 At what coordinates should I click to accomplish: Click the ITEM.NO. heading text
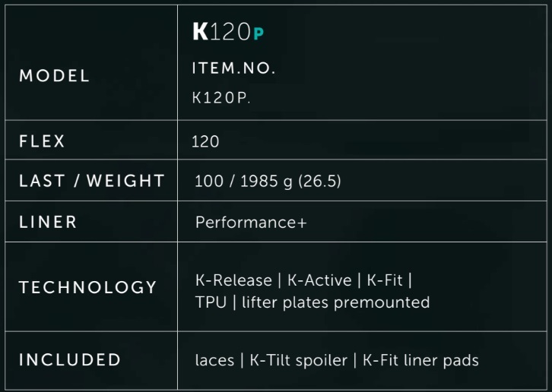pos(233,68)
